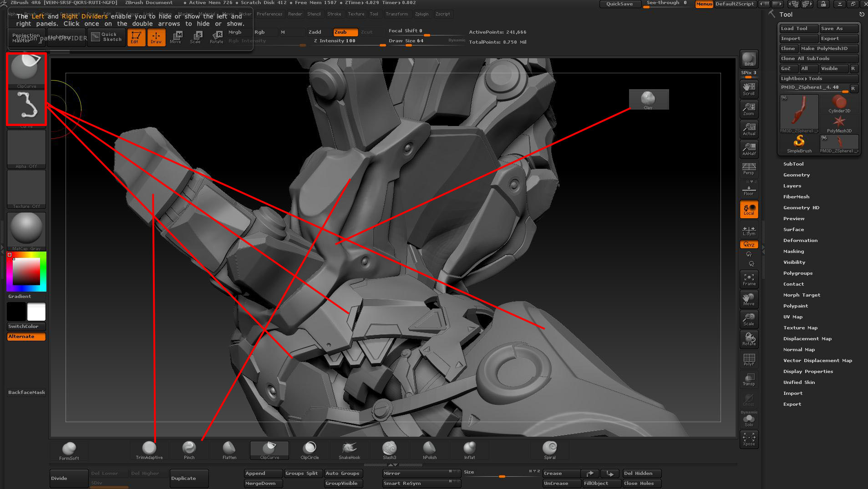Pick a color in the color picker square
Viewport: 868px width, 489px height.
[x=26, y=272]
